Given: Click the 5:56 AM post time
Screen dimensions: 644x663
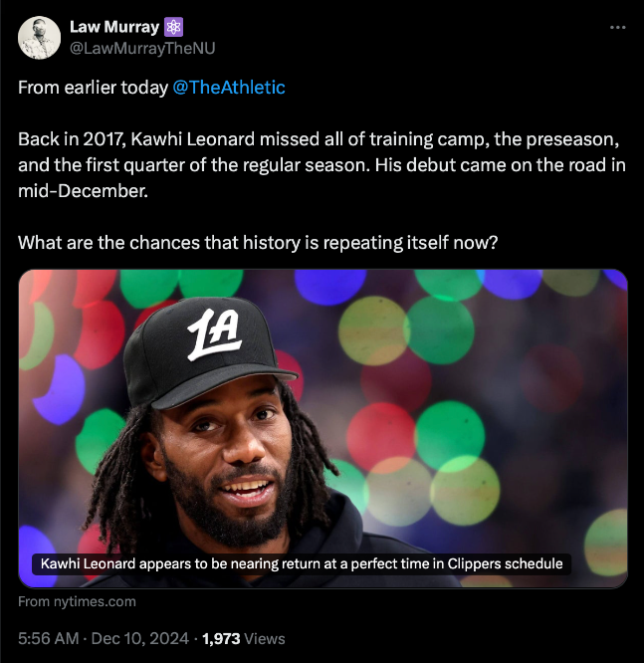Looking at the screenshot, I should coord(49,638).
